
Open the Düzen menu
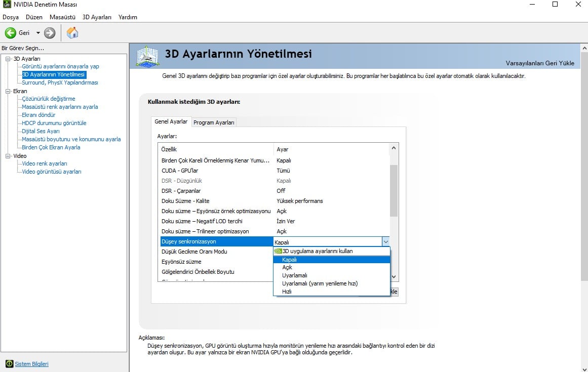34,17
